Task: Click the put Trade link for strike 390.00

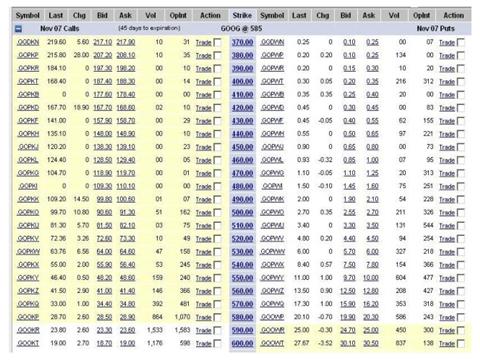Action: [447, 69]
